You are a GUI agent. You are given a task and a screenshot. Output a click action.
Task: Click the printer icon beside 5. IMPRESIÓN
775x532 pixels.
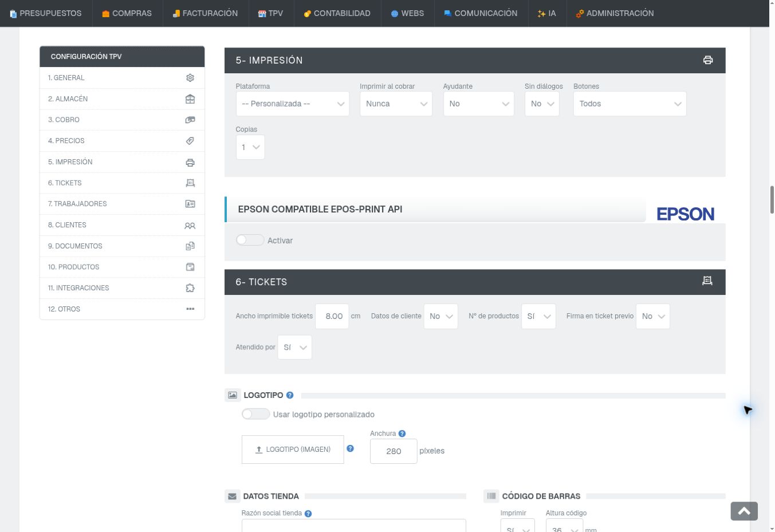(x=190, y=162)
